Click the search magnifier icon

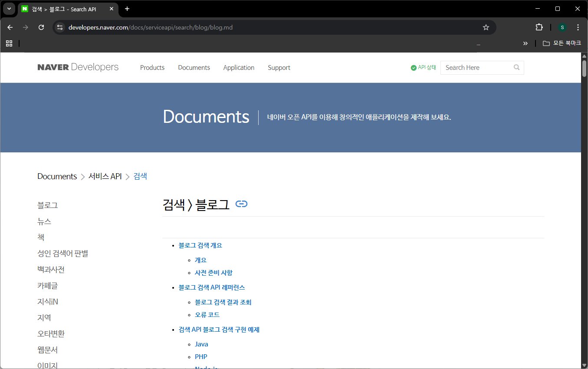coord(516,67)
